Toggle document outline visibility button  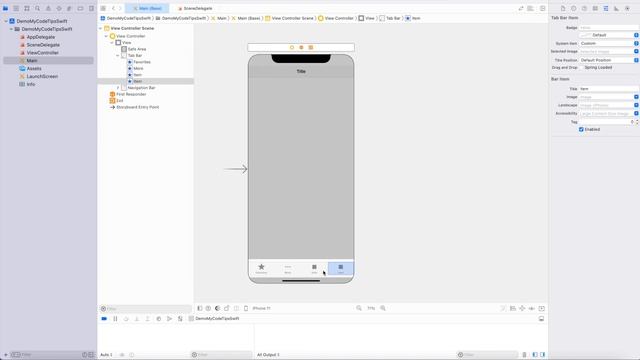200,308
